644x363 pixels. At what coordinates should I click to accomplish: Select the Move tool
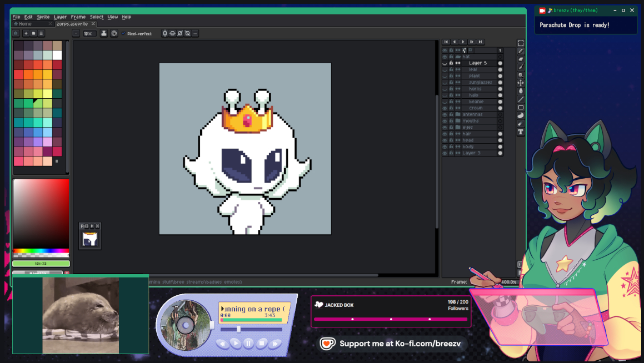(x=521, y=83)
